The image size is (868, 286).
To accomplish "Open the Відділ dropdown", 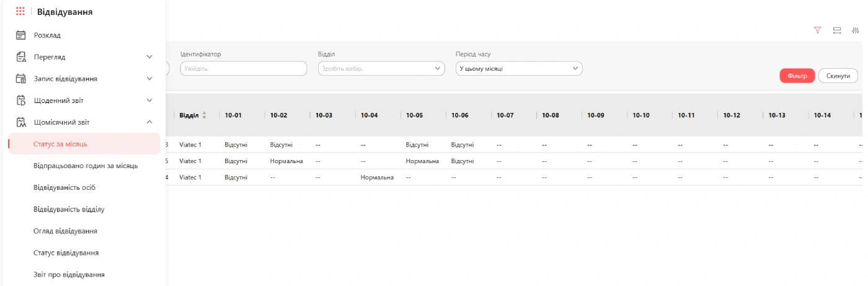I will [x=381, y=68].
